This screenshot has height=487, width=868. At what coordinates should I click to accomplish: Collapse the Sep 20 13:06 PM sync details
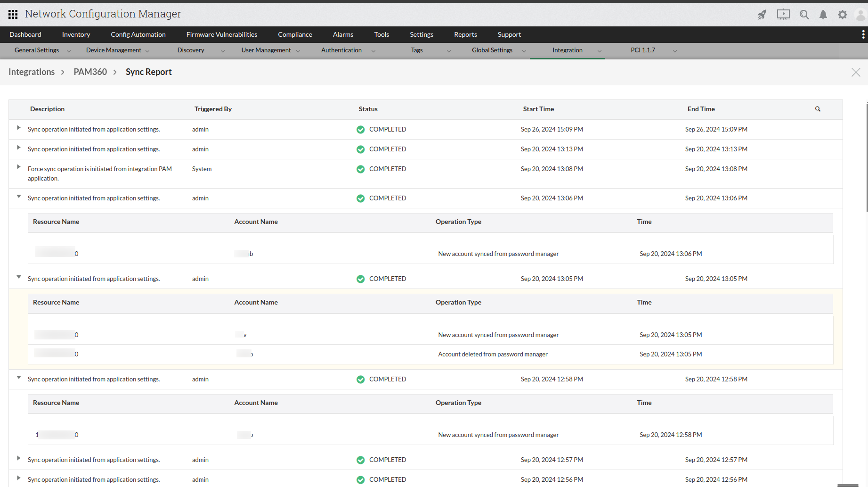pos(18,197)
